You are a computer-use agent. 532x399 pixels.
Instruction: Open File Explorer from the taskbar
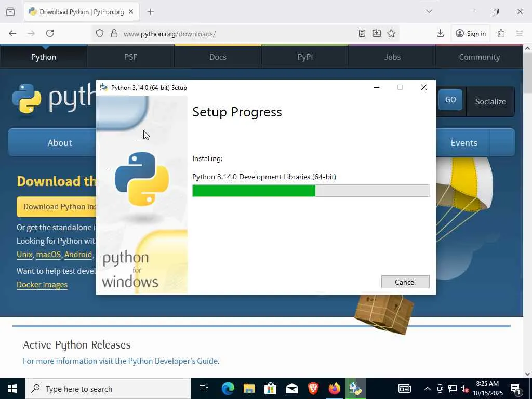coord(249,389)
